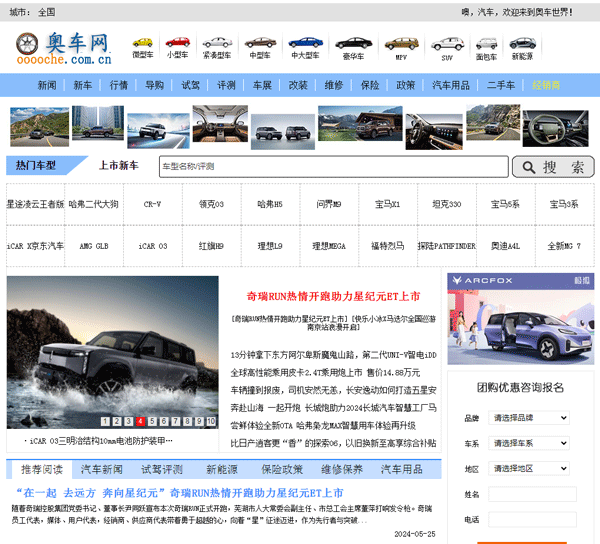Viewport: 600px width, 544px height.
Task: Switch to the 保险政策 tab
Action: click(282, 469)
